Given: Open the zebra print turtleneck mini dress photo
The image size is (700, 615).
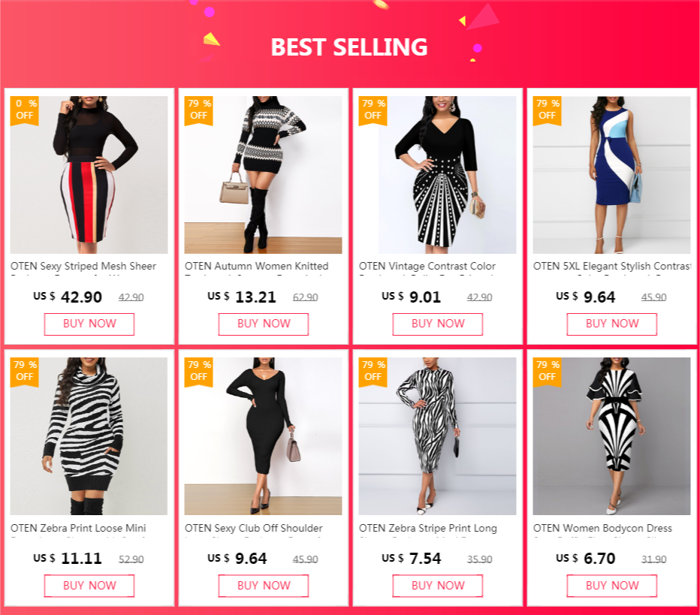Looking at the screenshot, I should (89, 436).
